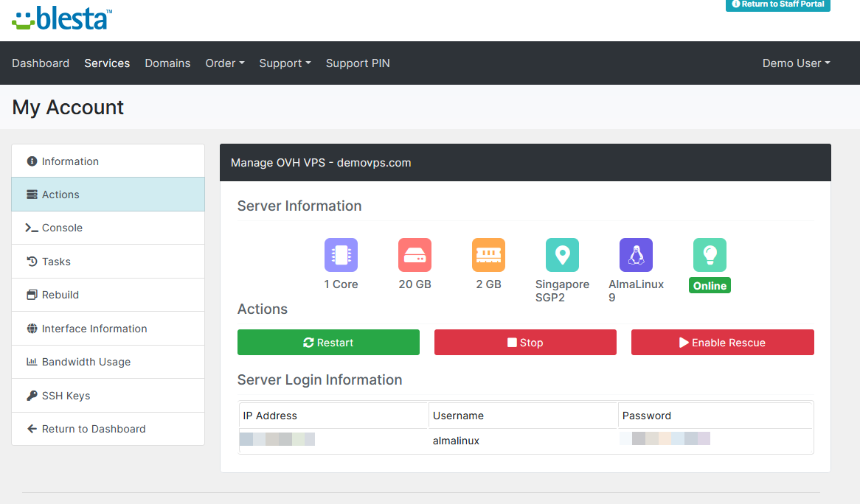The height and width of the screenshot is (504, 860).
Task: Click the lightbulb server status icon
Action: coord(710,255)
